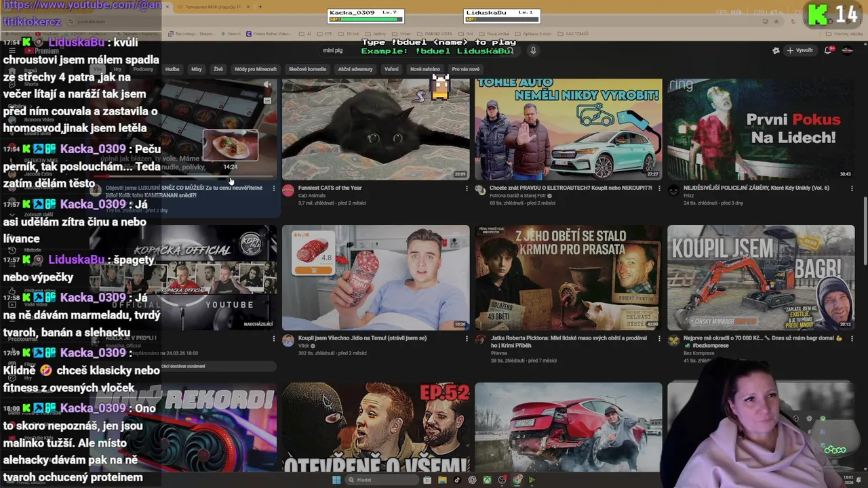
Task: Open the Gemini bookmark
Action: coord(231,34)
